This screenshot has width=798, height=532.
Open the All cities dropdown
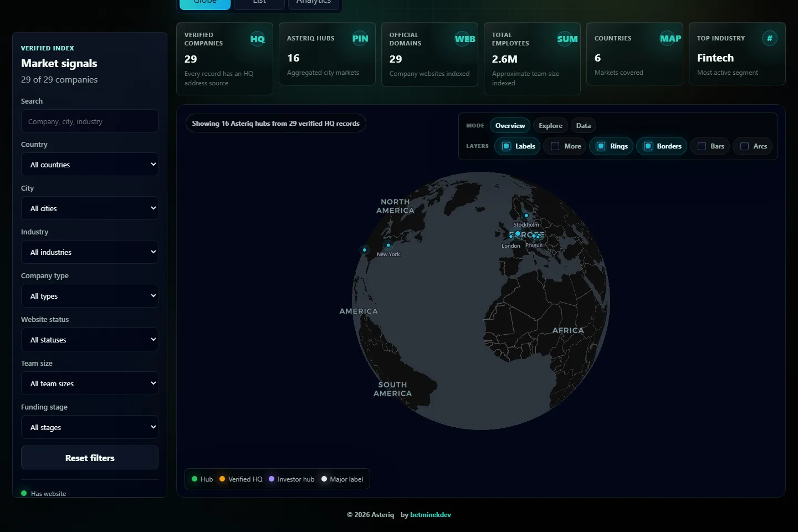[x=90, y=208]
